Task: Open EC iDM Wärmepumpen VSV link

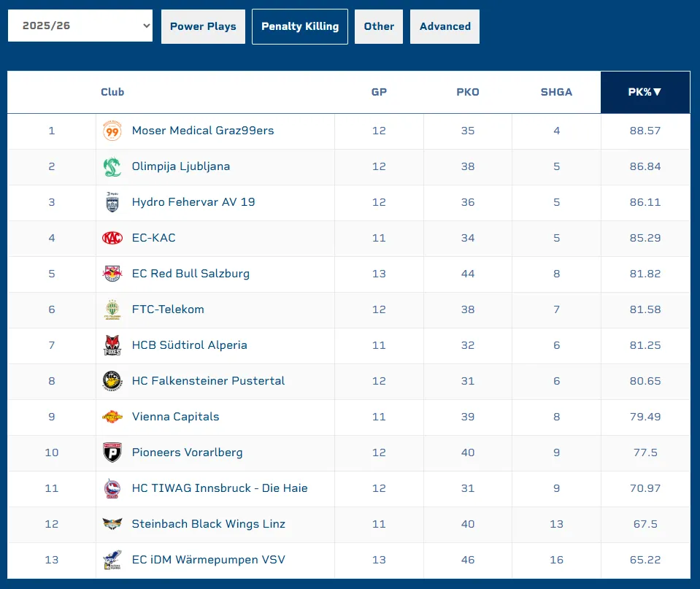Action: pos(208,561)
